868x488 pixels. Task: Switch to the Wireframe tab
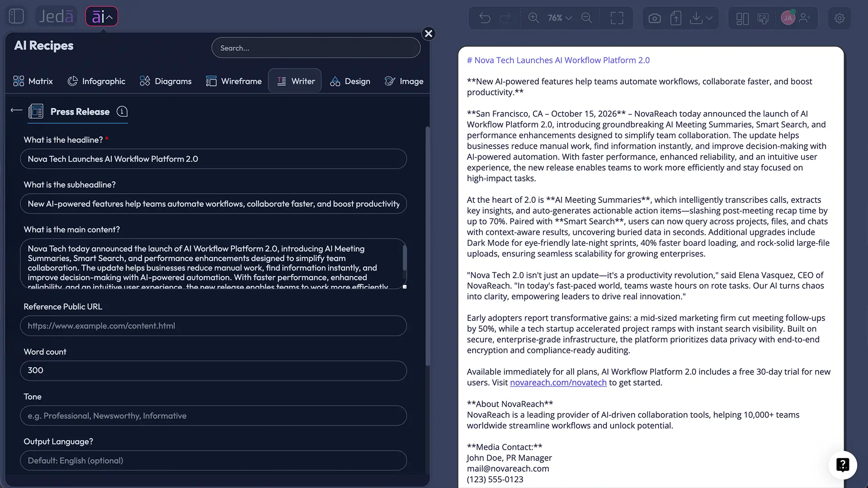coord(234,81)
